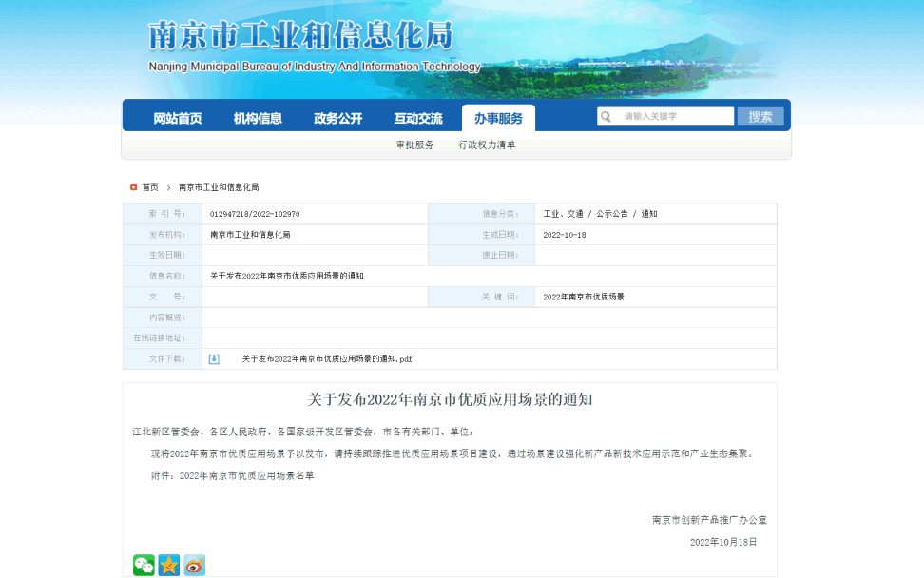Share via the green WeChat icon

click(144, 565)
